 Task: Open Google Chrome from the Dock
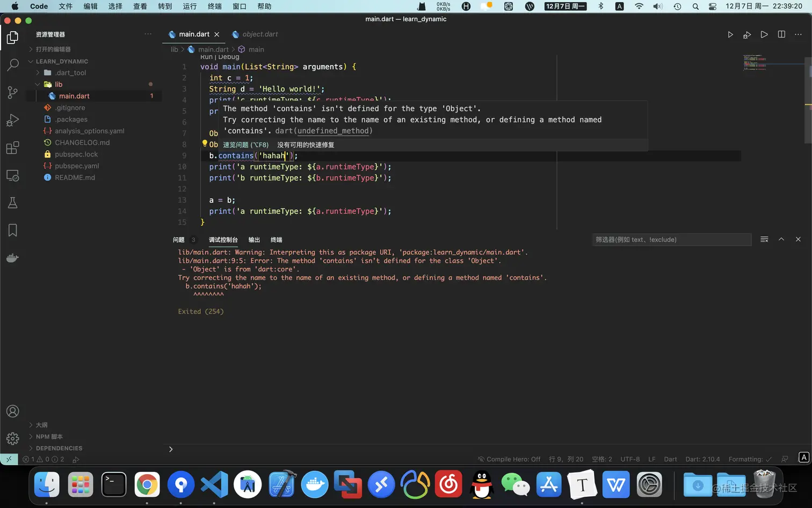(x=147, y=485)
